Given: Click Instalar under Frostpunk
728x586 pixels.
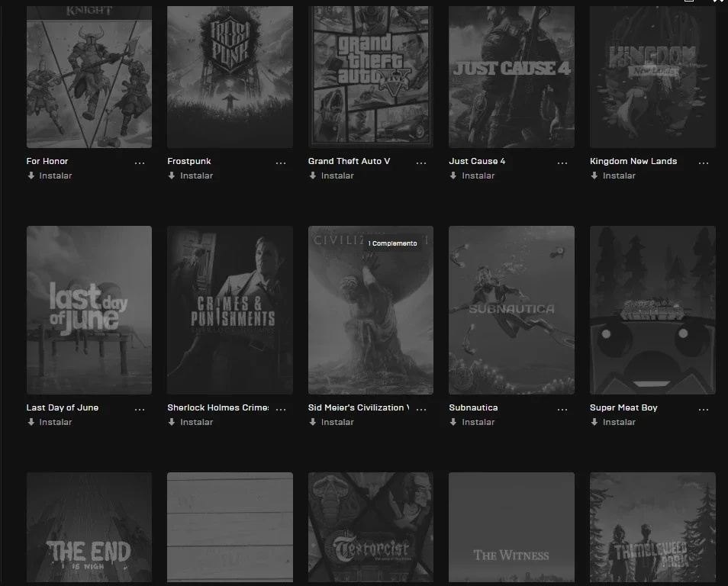Looking at the screenshot, I should (x=190, y=175).
